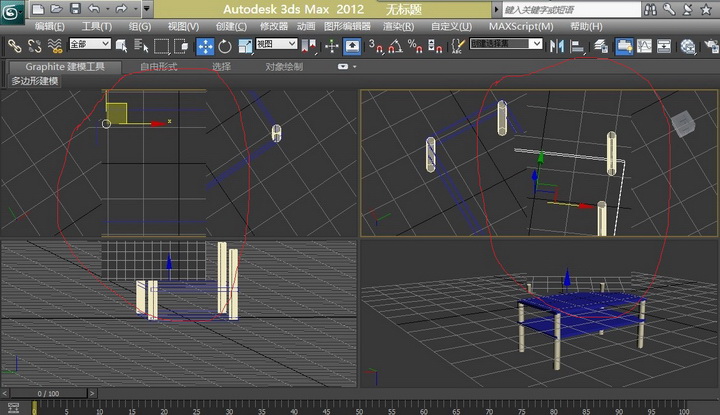Screen dimensions: 720x415
Task: Activate the Select and Link tool
Action: [15, 46]
